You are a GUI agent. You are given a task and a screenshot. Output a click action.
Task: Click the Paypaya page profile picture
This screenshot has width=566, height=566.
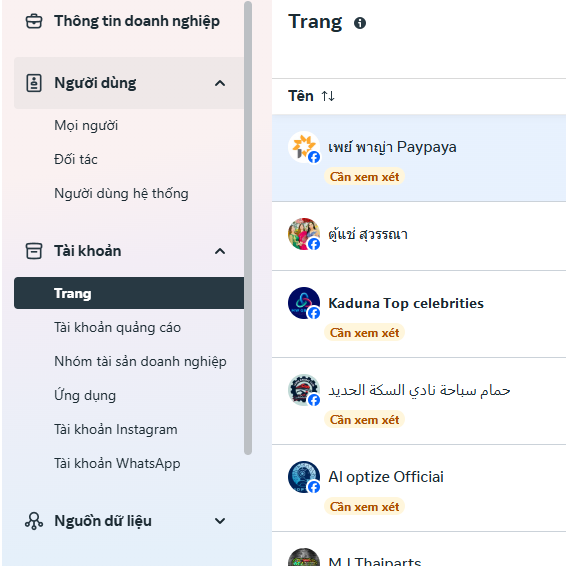tap(304, 147)
